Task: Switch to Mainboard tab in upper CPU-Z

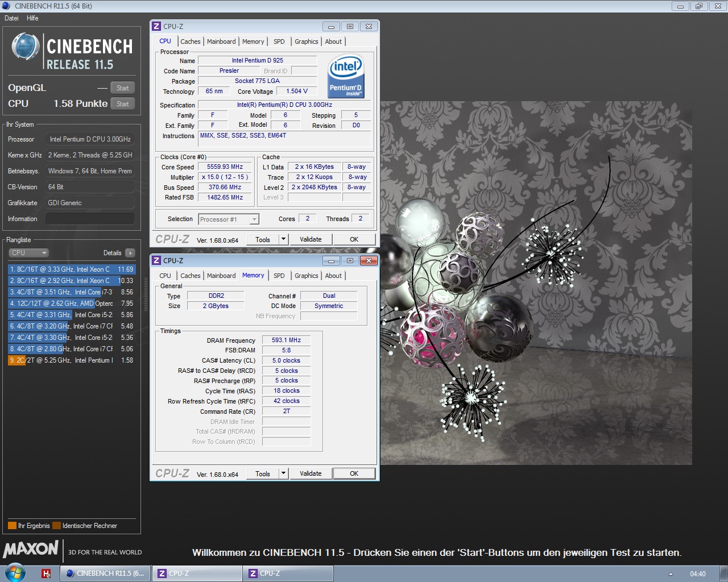Action: (x=221, y=41)
